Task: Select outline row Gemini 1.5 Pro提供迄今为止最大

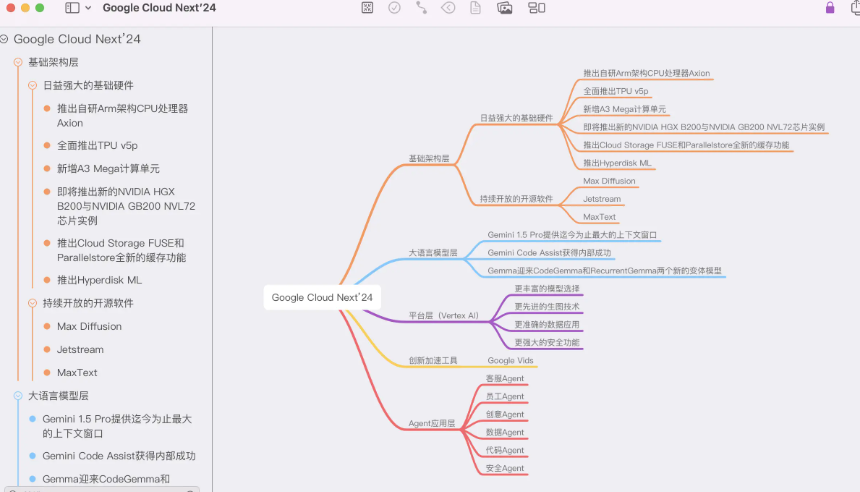Action: click(x=117, y=426)
